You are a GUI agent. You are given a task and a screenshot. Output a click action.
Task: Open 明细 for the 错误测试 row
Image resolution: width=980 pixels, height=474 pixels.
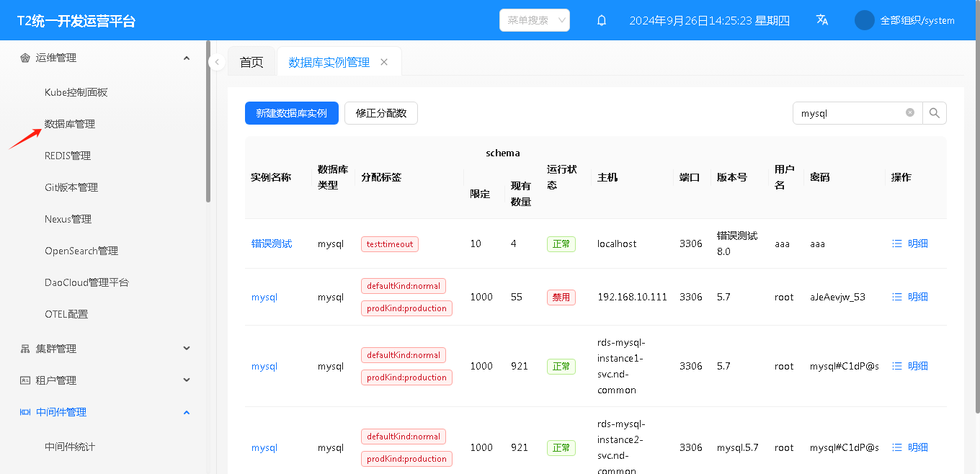point(910,243)
